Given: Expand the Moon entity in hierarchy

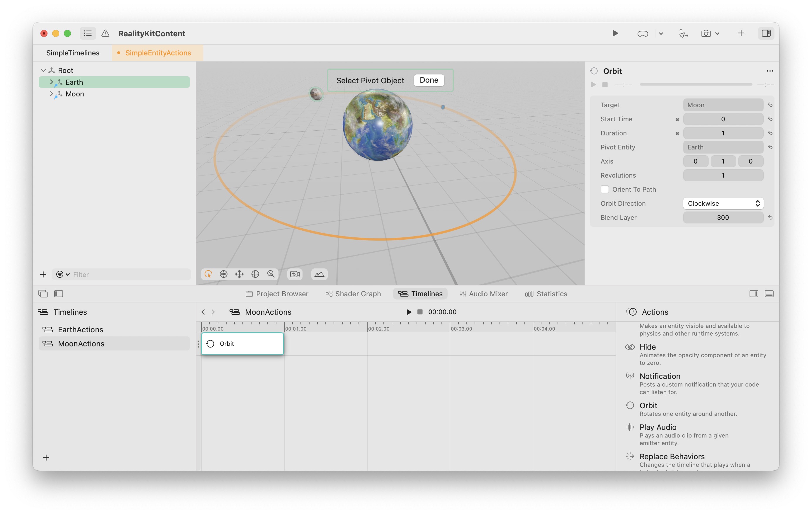Looking at the screenshot, I should pos(51,94).
